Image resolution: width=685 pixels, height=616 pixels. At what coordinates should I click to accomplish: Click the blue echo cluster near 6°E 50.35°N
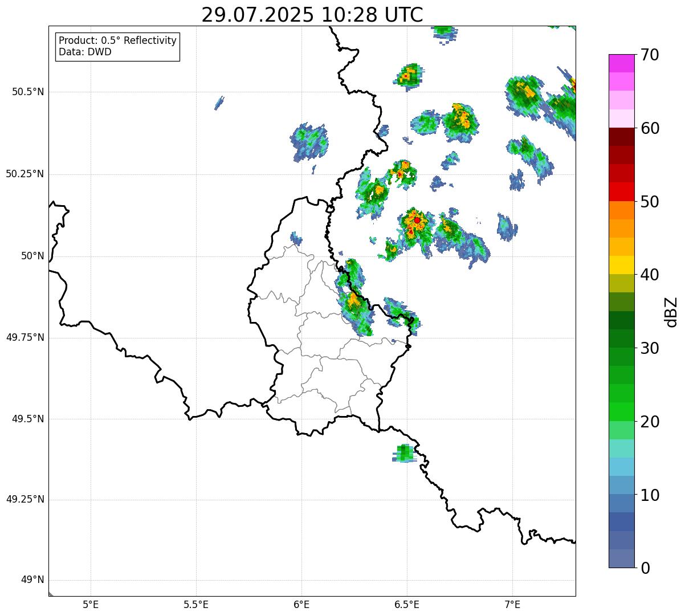pyautogui.click(x=309, y=142)
